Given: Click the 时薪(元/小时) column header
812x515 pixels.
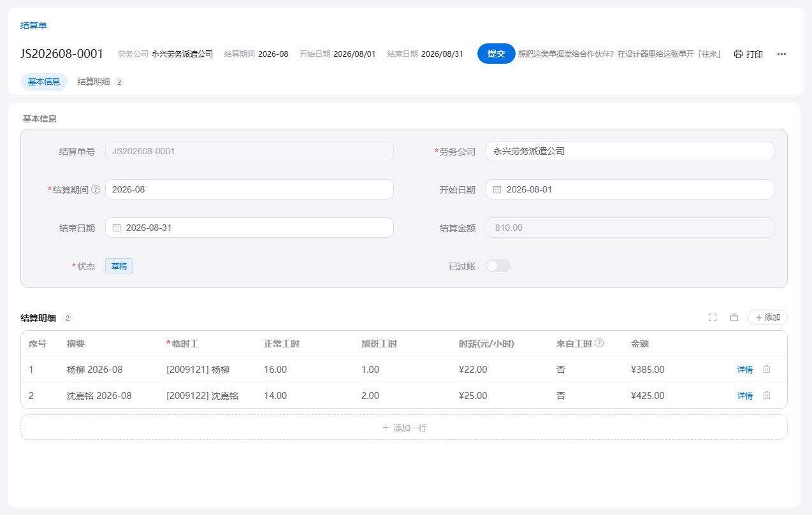Looking at the screenshot, I should (486, 344).
